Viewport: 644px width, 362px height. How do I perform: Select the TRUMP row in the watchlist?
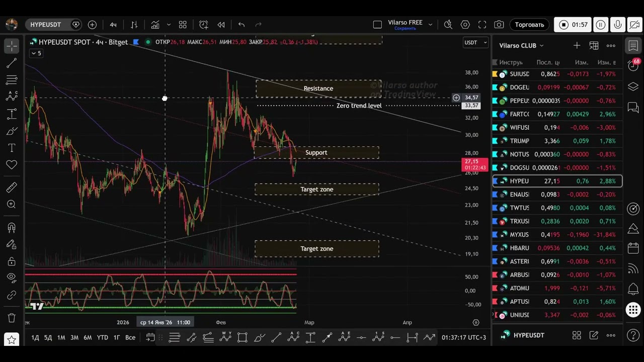click(x=557, y=141)
